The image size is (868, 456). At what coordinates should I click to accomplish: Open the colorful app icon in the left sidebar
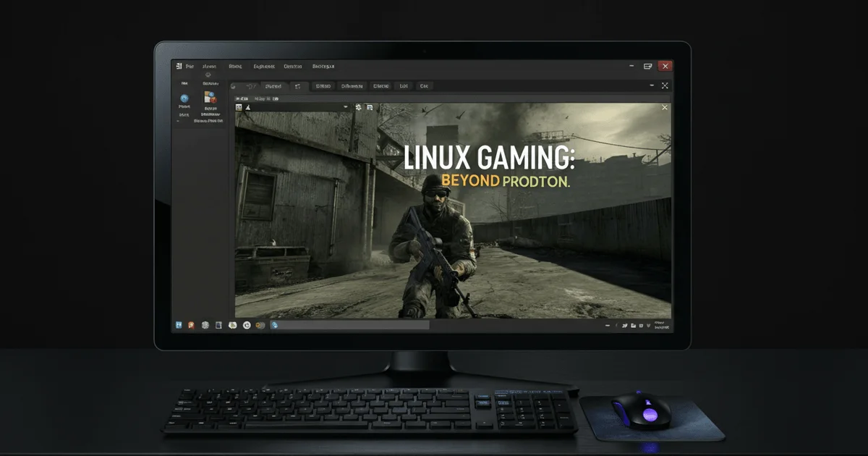pyautogui.click(x=210, y=98)
